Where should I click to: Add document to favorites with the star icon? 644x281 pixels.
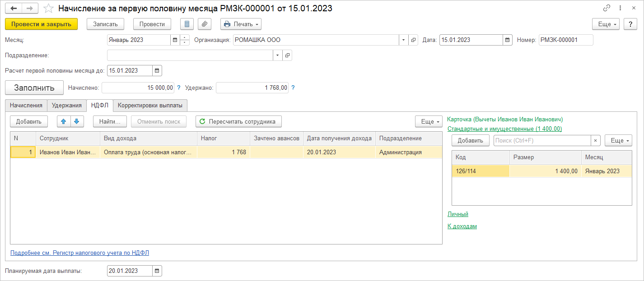(48, 9)
